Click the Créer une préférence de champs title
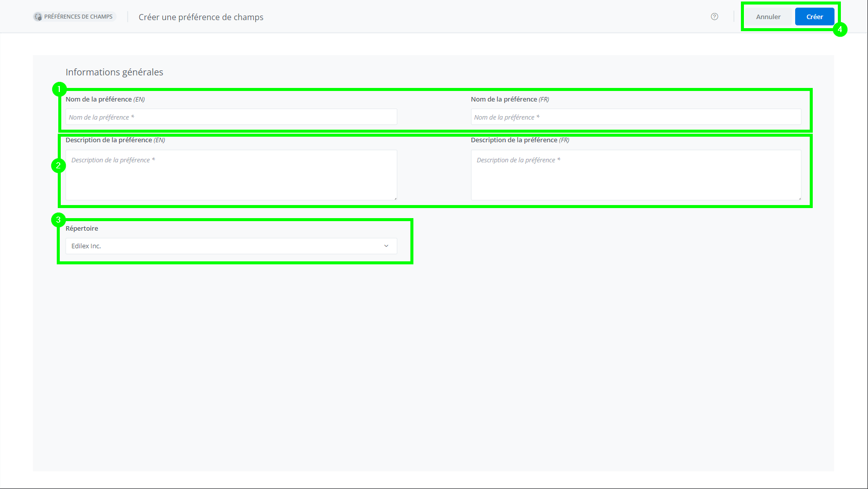Viewport: 868px width, 489px height. point(201,17)
